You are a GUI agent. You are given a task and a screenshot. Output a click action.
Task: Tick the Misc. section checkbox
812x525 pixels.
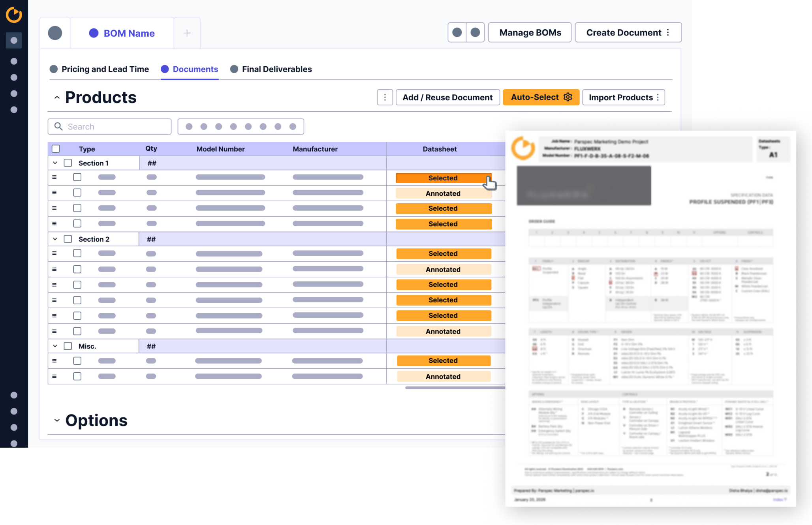(x=68, y=346)
